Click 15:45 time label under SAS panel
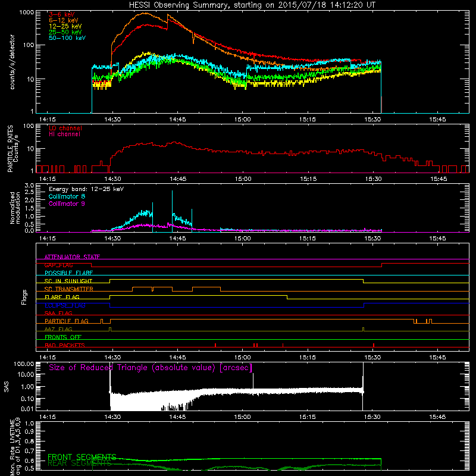The height and width of the screenshot is (476, 476). [x=437, y=417]
